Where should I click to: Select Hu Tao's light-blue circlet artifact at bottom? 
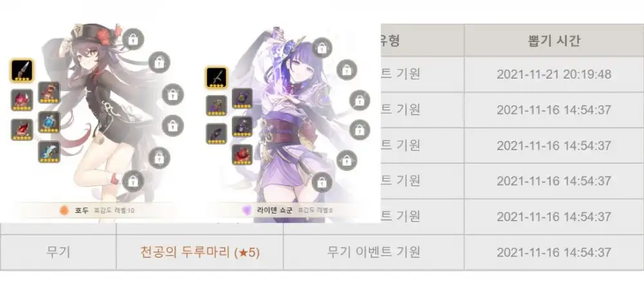[x=50, y=152]
